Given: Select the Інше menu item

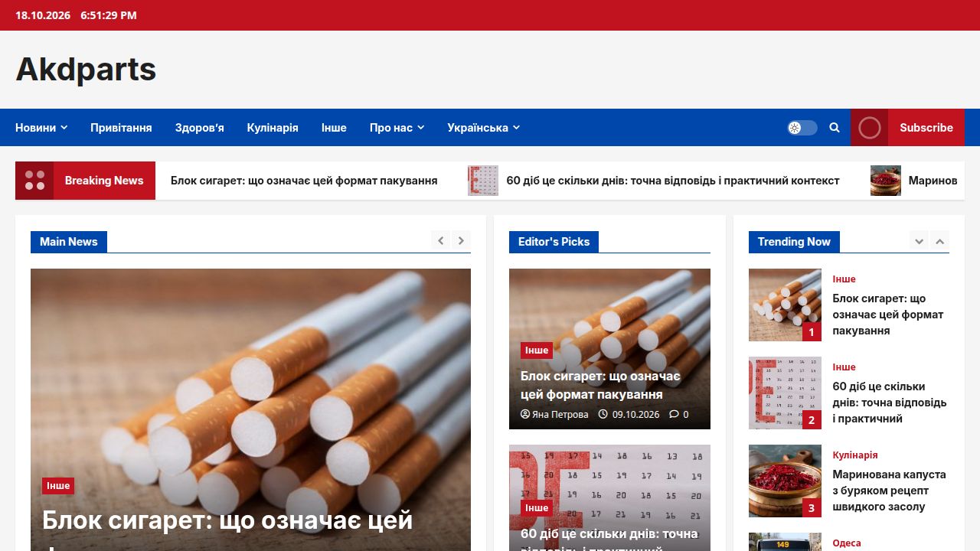Looking at the screenshot, I should (334, 128).
